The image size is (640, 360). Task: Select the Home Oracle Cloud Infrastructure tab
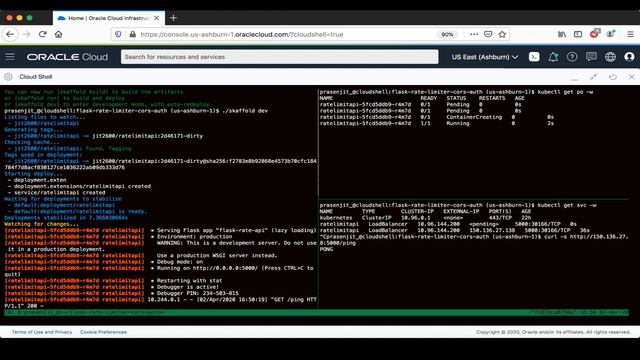109,18
